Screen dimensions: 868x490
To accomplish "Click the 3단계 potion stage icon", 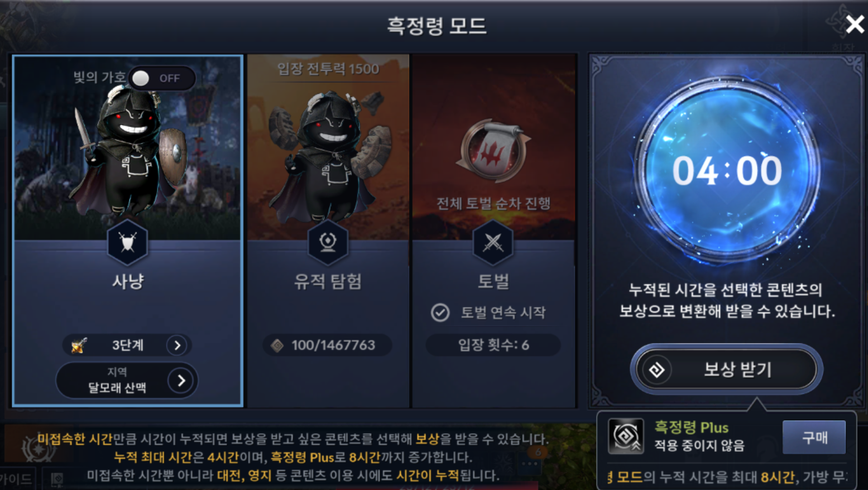I will tap(79, 345).
